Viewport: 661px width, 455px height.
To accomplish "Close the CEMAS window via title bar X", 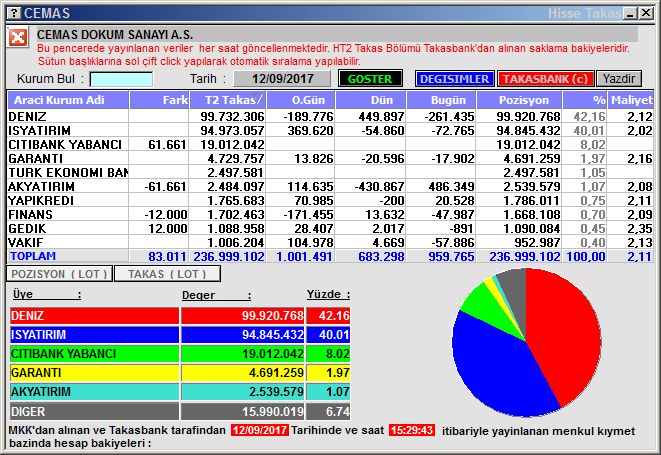I will pyautogui.click(x=645, y=13).
